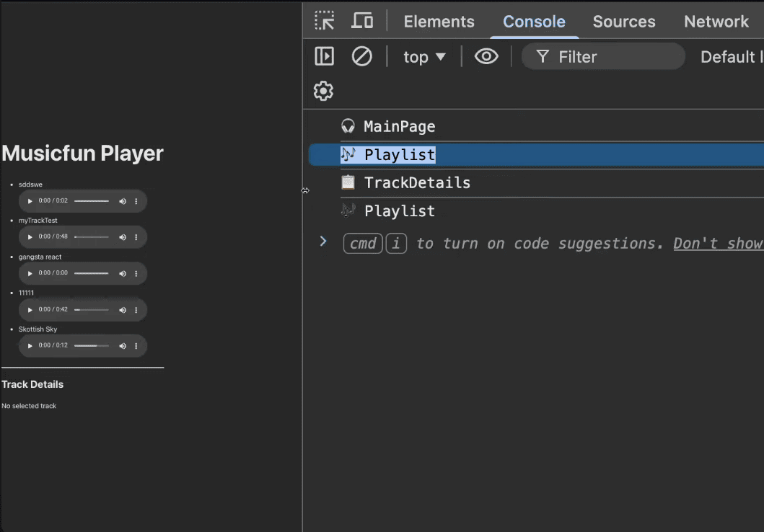Click the Skottish Sky seek slider

point(92,346)
